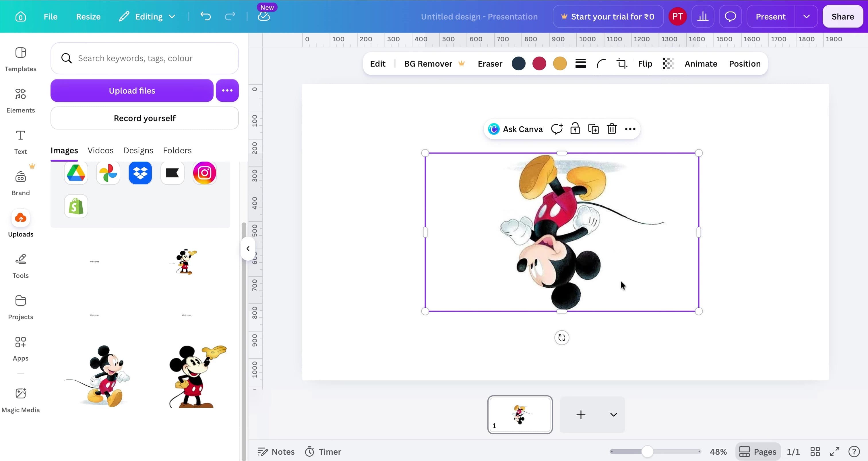Click BG Remover tool
The image size is (868, 461).
pyautogui.click(x=434, y=63)
